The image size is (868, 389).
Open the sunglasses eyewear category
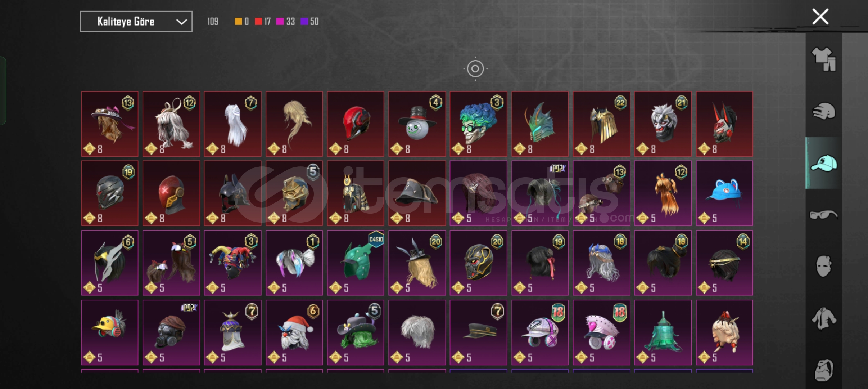823,215
